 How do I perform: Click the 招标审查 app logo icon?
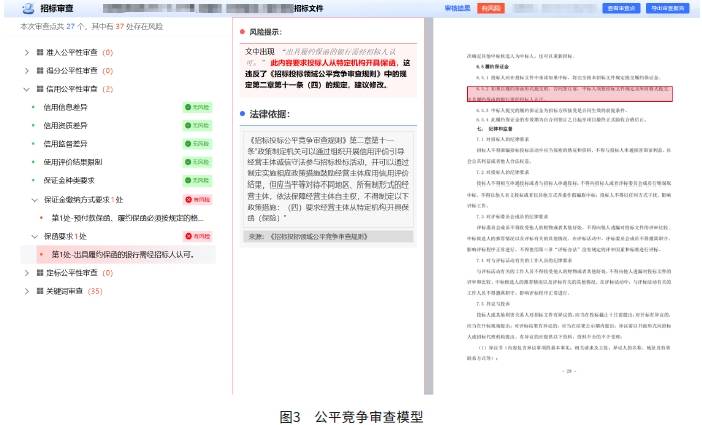tap(28, 8)
